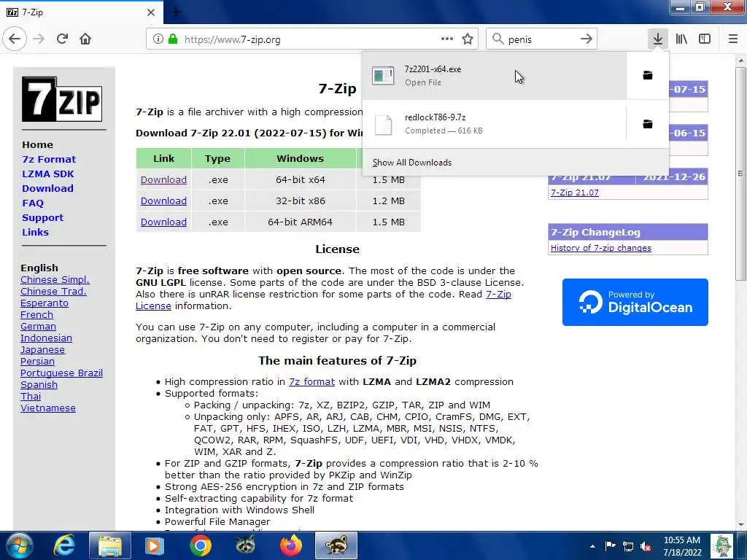Switch language to Spanish

pos(39,385)
